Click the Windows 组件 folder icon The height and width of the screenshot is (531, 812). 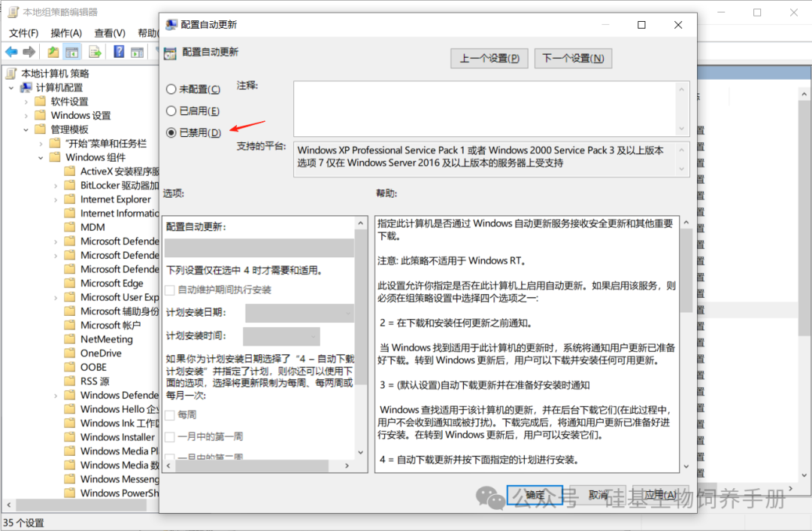coord(55,157)
